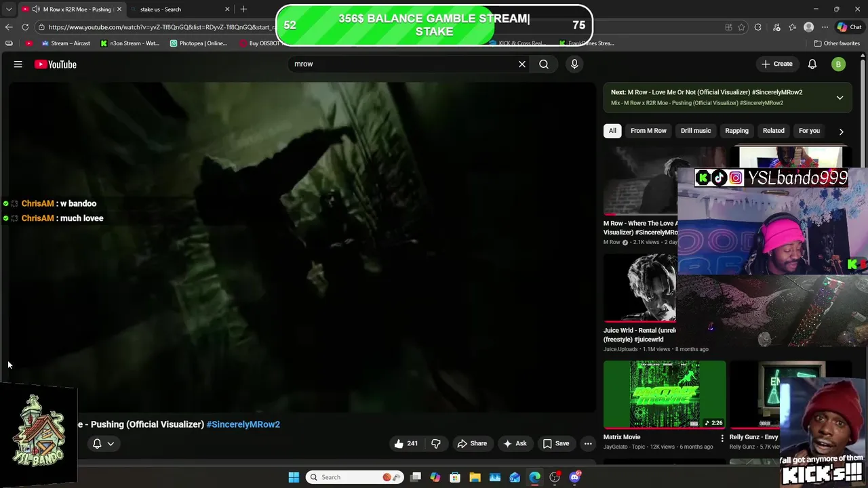Open n3on Stream bookmark
The height and width of the screenshot is (488, 868).
[130, 43]
